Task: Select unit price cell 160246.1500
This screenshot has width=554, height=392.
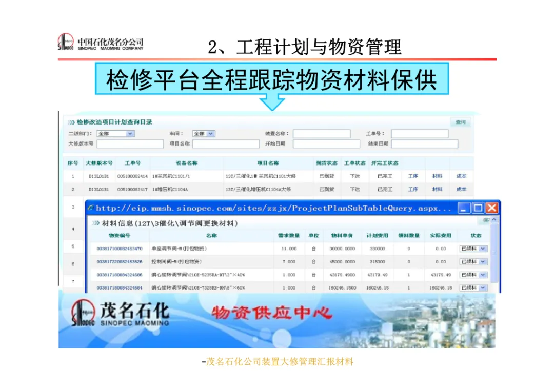Action: (342, 288)
